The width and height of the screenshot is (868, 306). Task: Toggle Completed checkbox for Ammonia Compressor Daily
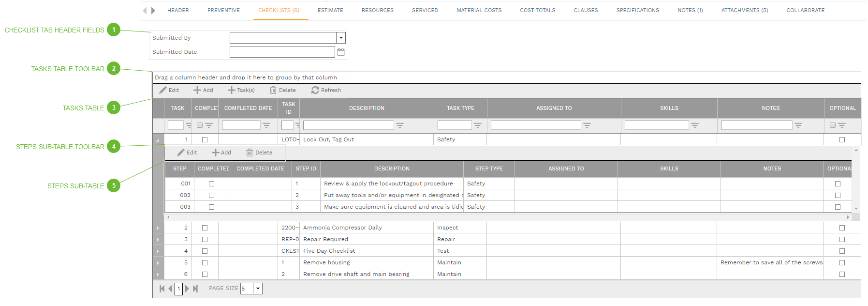[205, 228]
